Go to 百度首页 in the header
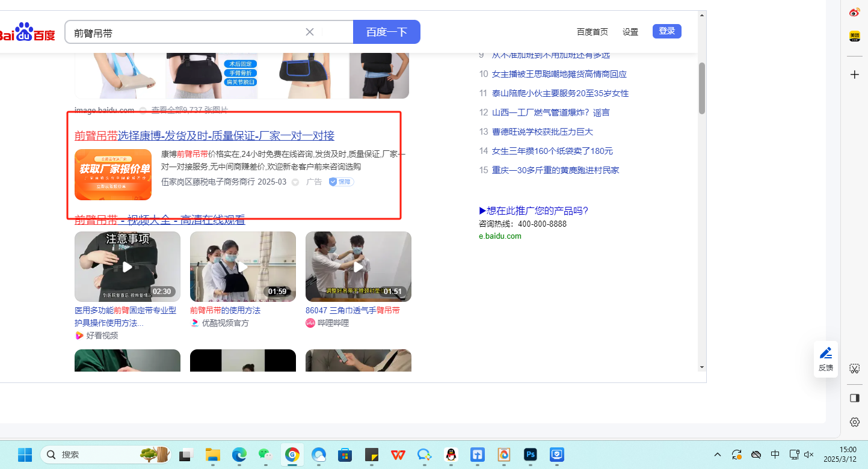This screenshot has width=868, height=469. click(592, 32)
